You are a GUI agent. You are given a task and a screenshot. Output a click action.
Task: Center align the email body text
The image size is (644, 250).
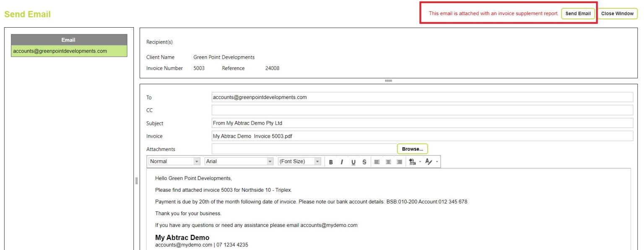tap(388, 162)
